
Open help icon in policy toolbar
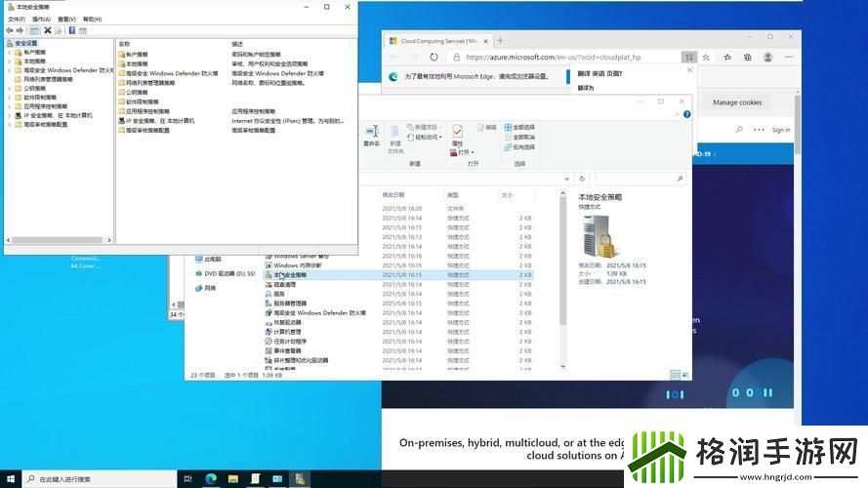pos(72,30)
